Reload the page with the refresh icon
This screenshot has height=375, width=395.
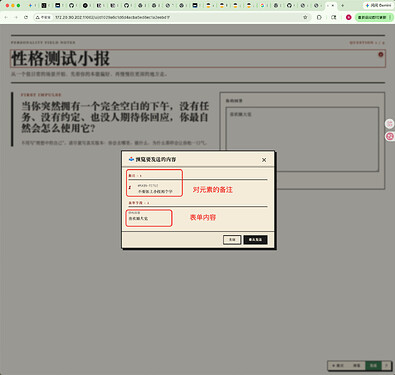point(26,17)
